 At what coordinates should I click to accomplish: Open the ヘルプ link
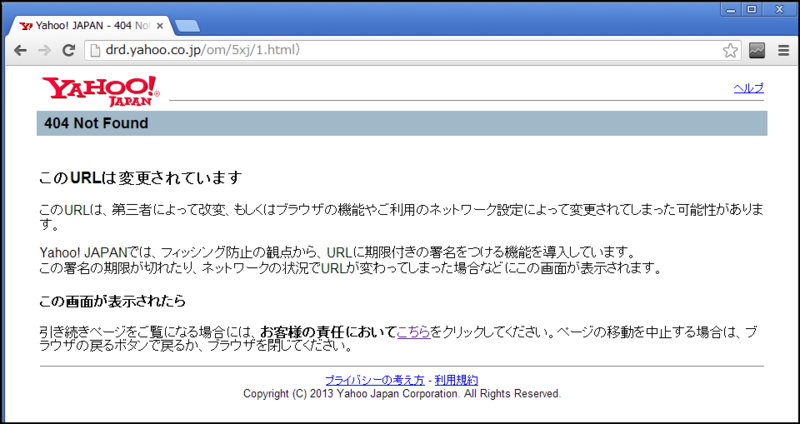(748, 88)
